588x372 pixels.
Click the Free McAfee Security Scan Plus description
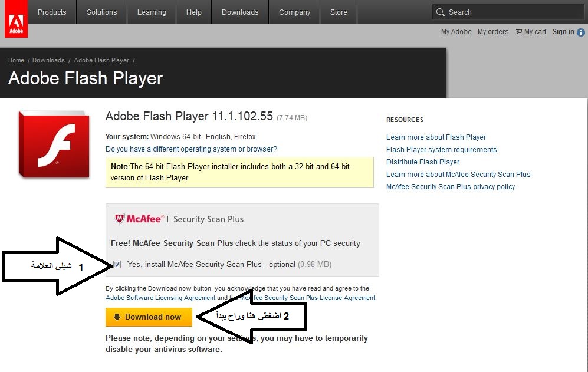[x=235, y=243]
